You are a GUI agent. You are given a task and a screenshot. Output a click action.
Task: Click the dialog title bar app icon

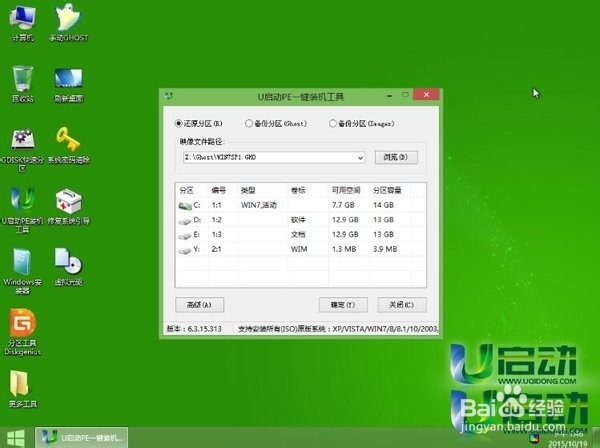coord(169,96)
